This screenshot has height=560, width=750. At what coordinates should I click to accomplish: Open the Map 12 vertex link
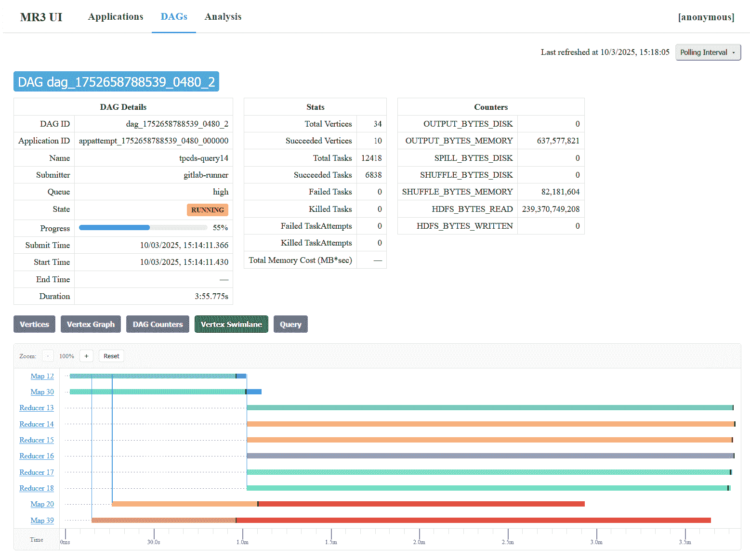point(42,376)
